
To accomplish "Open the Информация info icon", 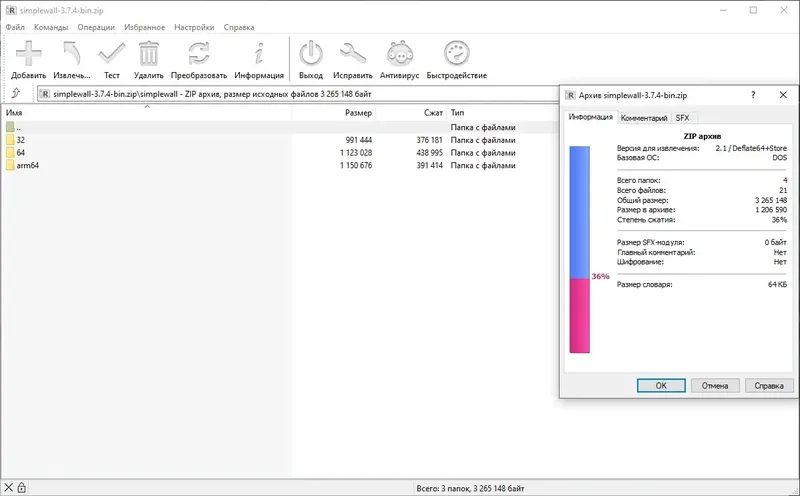I will coord(259,54).
